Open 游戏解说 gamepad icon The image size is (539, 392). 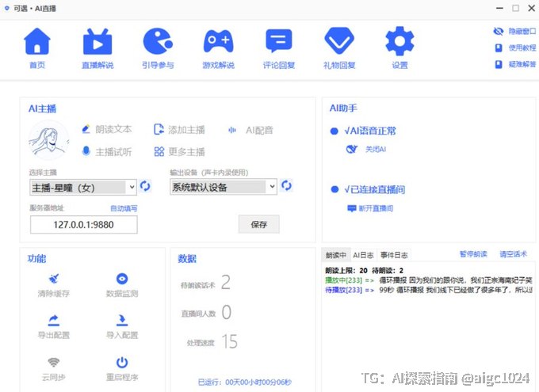(x=218, y=41)
